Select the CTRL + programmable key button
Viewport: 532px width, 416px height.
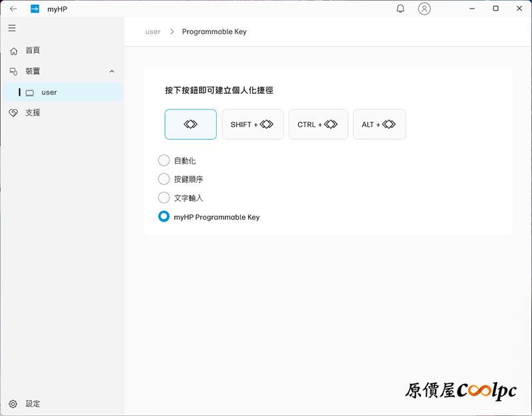[319, 124]
